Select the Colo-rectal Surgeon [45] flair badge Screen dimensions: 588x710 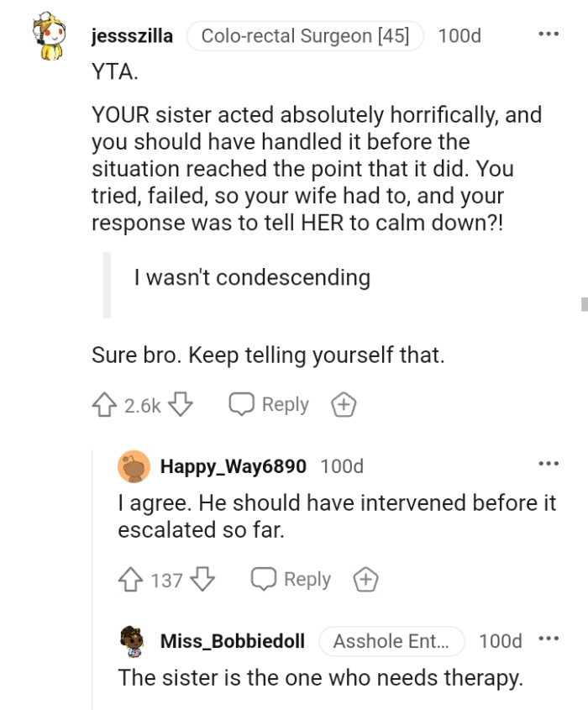[x=306, y=35]
